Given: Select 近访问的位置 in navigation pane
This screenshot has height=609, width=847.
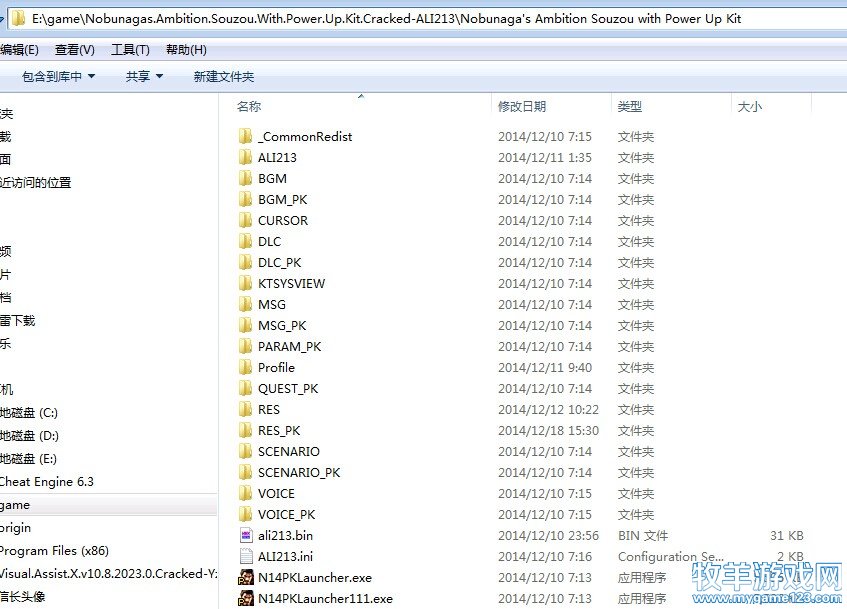Looking at the screenshot, I should point(36,183).
